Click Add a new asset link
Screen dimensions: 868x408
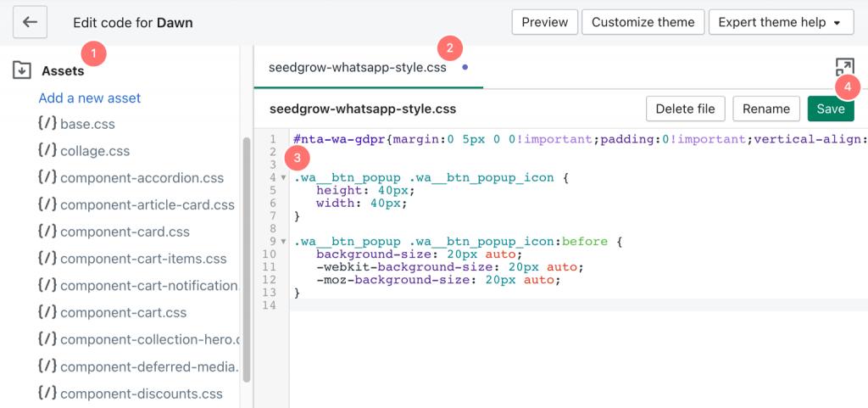(x=90, y=98)
